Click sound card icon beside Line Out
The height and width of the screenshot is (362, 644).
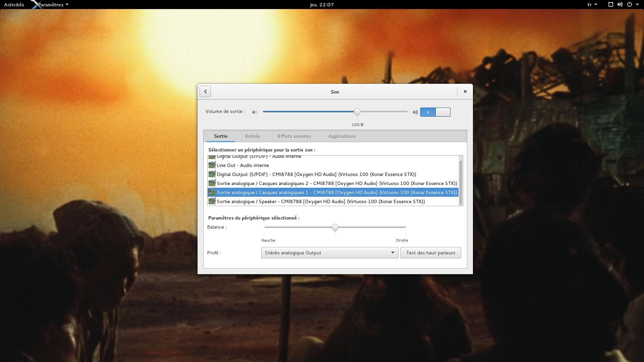click(212, 165)
